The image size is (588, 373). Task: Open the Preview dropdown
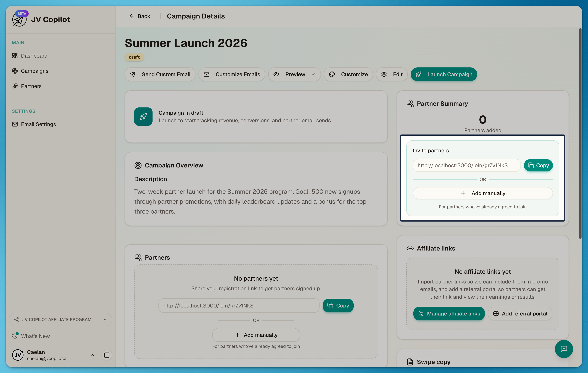click(x=295, y=74)
